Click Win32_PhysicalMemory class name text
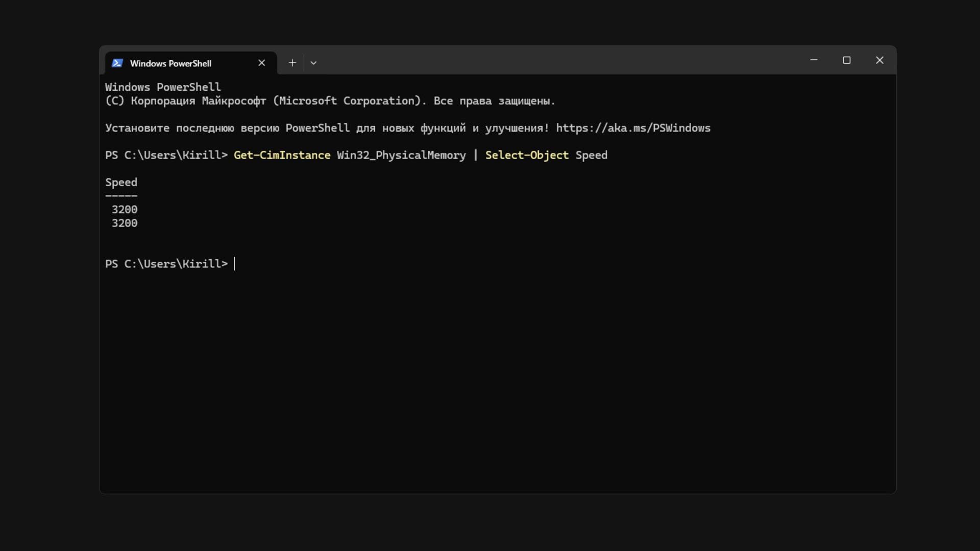 [401, 155]
